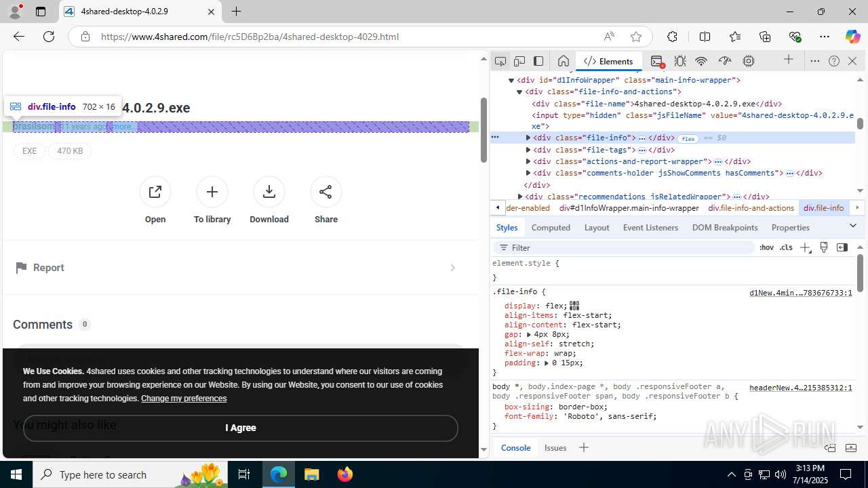
Task: Click the EXE file type tag
Action: (29, 151)
